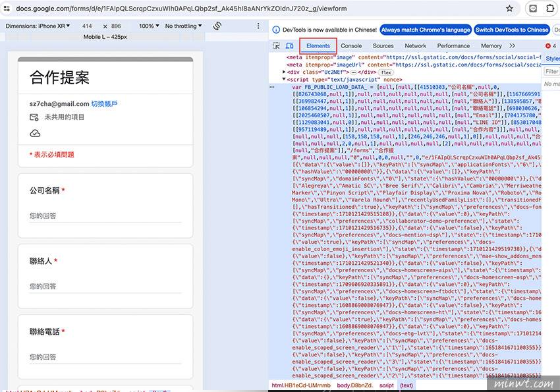This screenshot has width=560, height=392.
Task: Select the Styles pane tab
Action: [553, 58]
